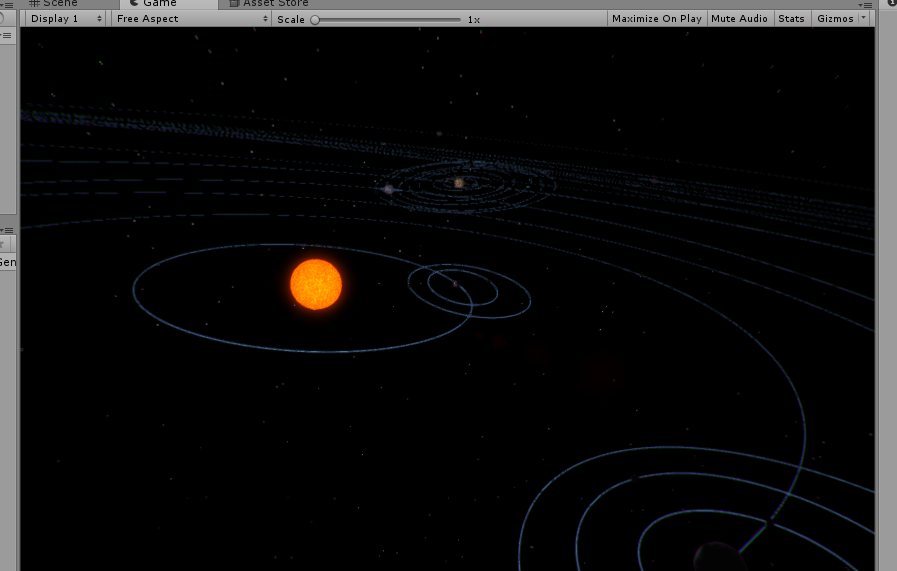Open upper-left panel options menu icon
The width and height of the screenshot is (897, 571).
pyautogui.click(x=6, y=36)
